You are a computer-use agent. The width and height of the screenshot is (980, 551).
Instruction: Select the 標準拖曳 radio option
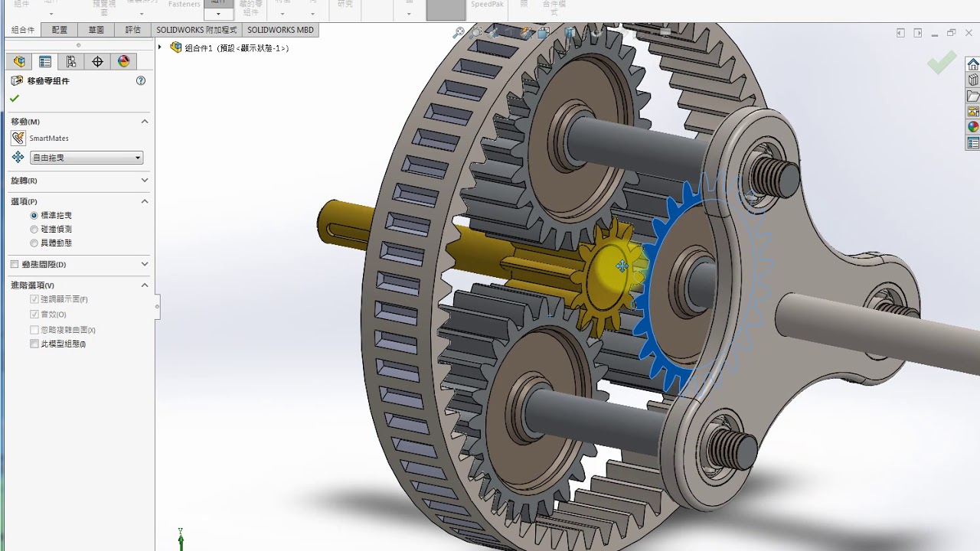pos(34,216)
